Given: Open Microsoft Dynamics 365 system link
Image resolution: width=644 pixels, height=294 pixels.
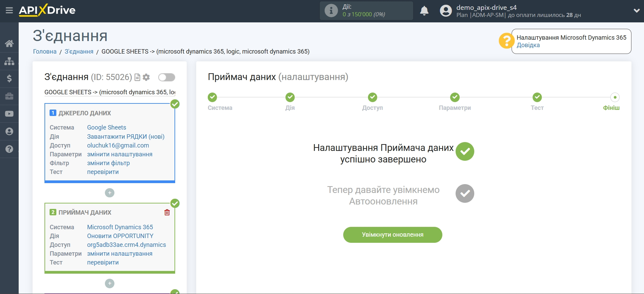Looking at the screenshot, I should (x=120, y=227).
